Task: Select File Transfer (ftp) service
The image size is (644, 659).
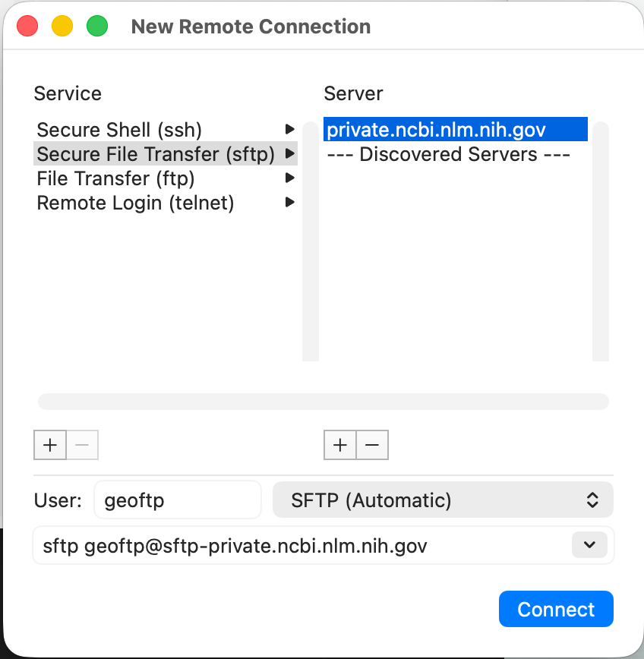Action: point(115,178)
